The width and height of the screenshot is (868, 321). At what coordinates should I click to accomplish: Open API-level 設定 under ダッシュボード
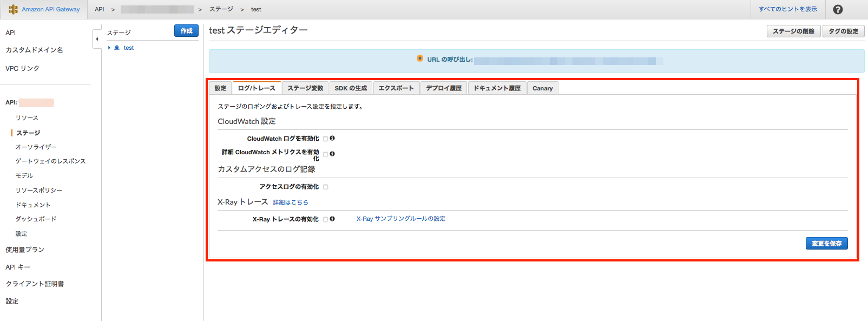click(x=21, y=234)
